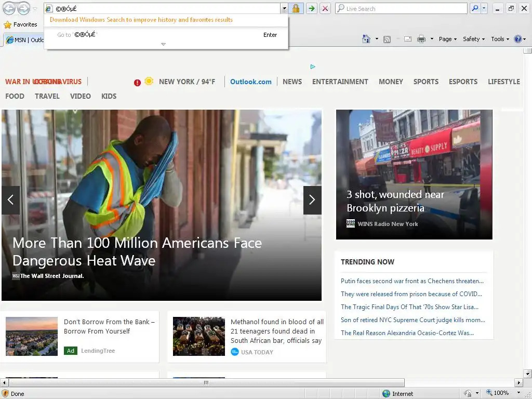
Task: Click the LendingTree ad thumbnail image
Action: pyautogui.click(x=32, y=336)
